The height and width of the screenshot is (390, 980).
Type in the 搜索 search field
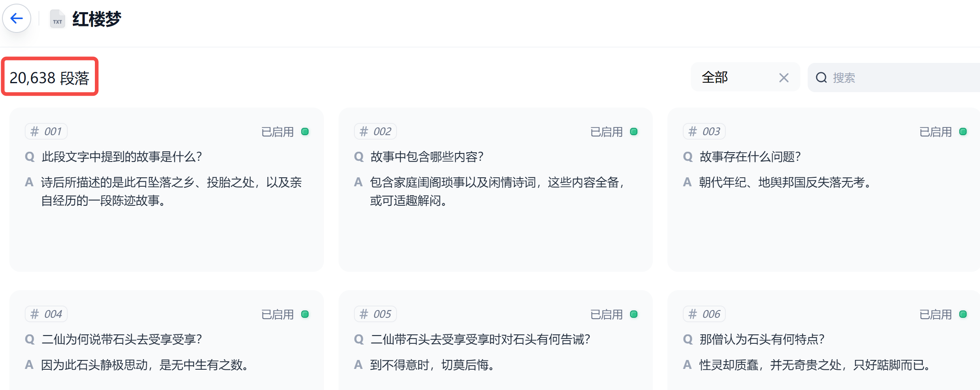coord(900,78)
